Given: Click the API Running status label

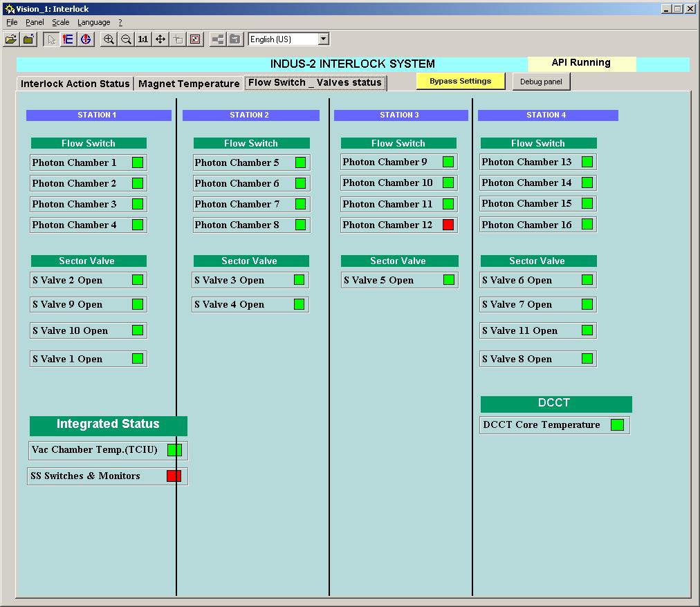Looking at the screenshot, I should pos(581,62).
